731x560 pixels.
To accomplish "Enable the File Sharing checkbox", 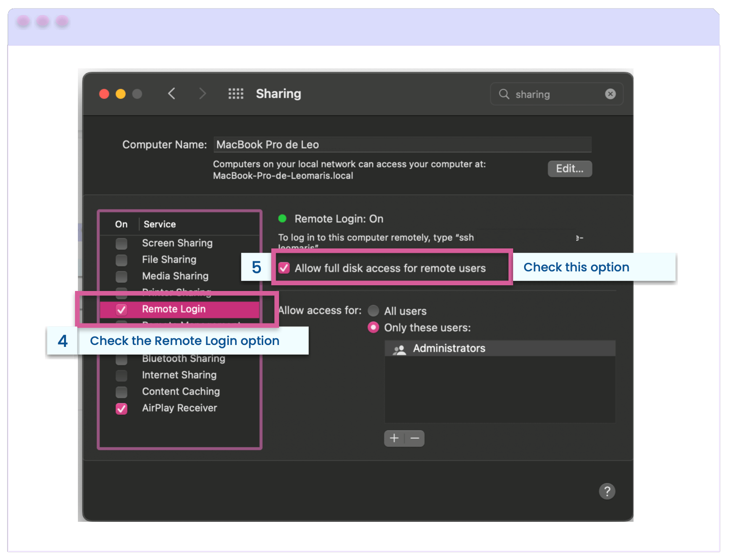I will [122, 260].
